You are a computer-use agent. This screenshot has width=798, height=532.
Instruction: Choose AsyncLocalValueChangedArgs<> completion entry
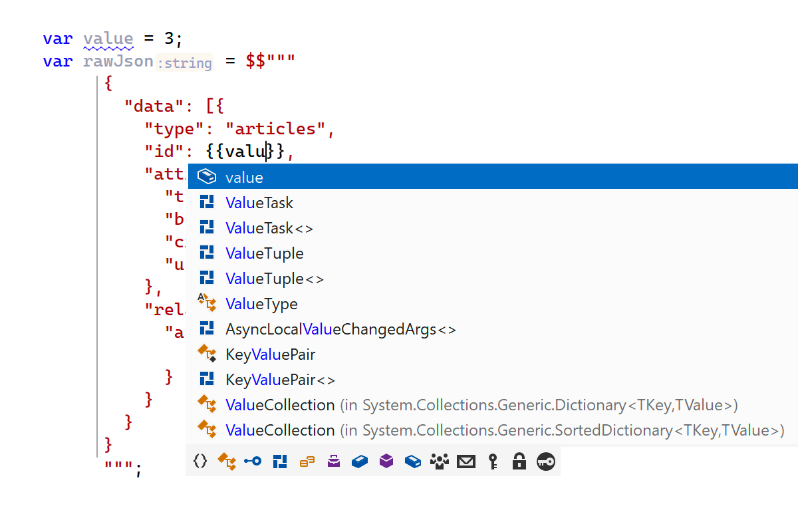(x=340, y=329)
